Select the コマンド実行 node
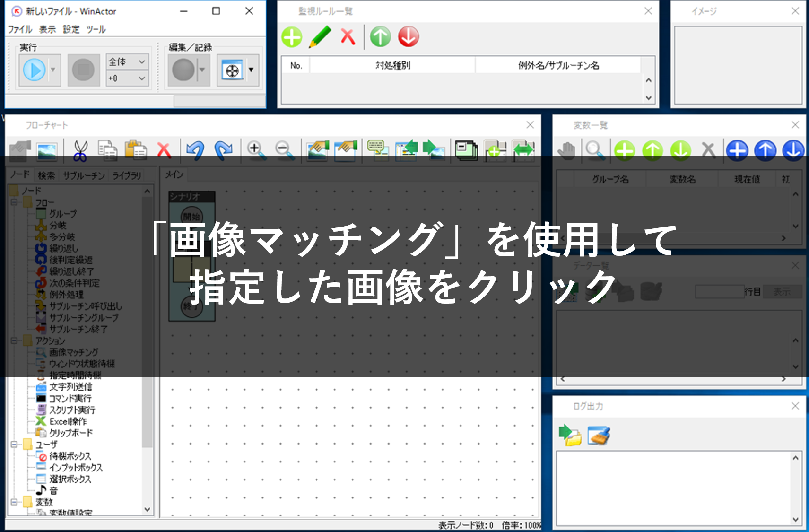Viewport: 809px width, 532px height. (70, 398)
